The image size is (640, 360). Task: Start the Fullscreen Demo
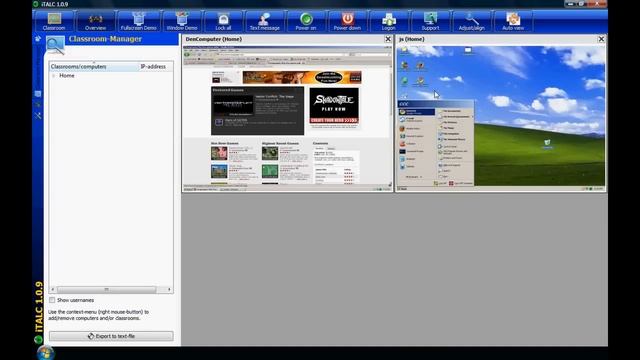click(138, 21)
